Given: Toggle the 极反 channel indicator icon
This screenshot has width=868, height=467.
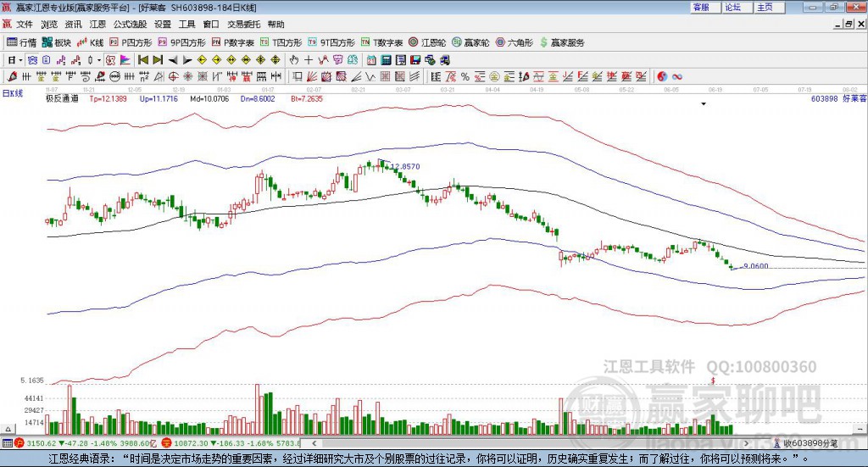Looking at the screenshot, I should pyautogui.click(x=111, y=60).
